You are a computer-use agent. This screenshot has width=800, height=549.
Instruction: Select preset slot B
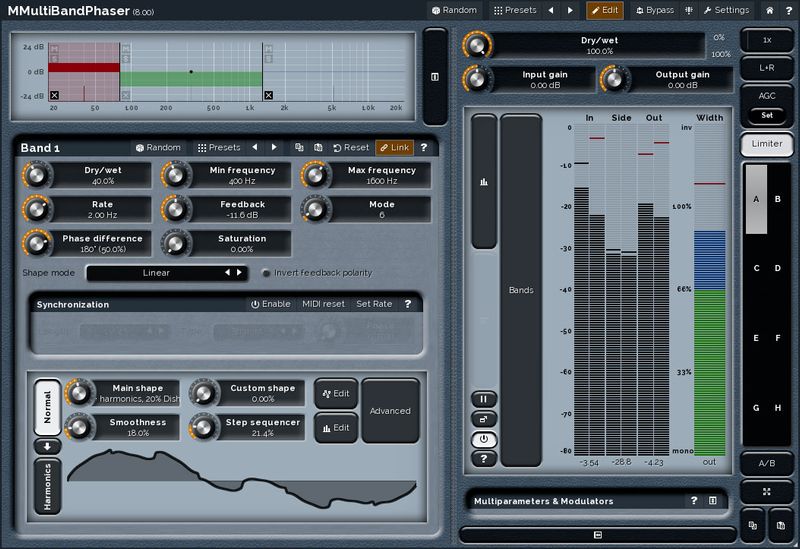778,199
